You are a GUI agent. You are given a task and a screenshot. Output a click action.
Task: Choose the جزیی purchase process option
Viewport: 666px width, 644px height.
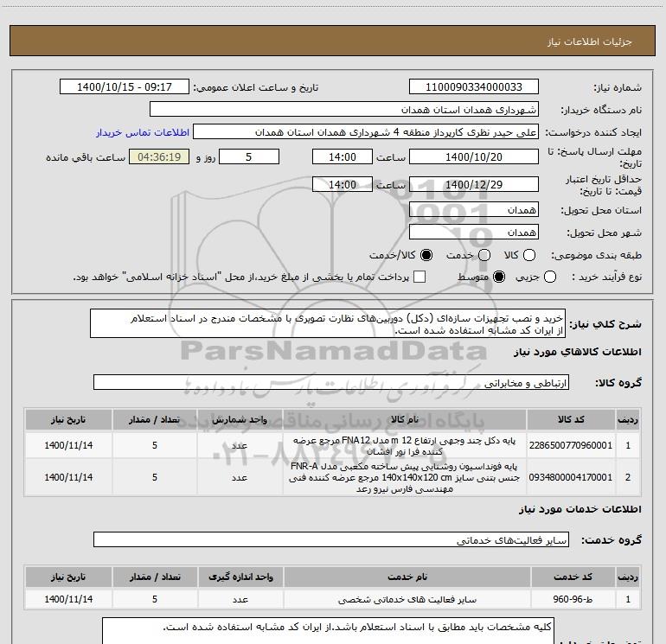550,277
